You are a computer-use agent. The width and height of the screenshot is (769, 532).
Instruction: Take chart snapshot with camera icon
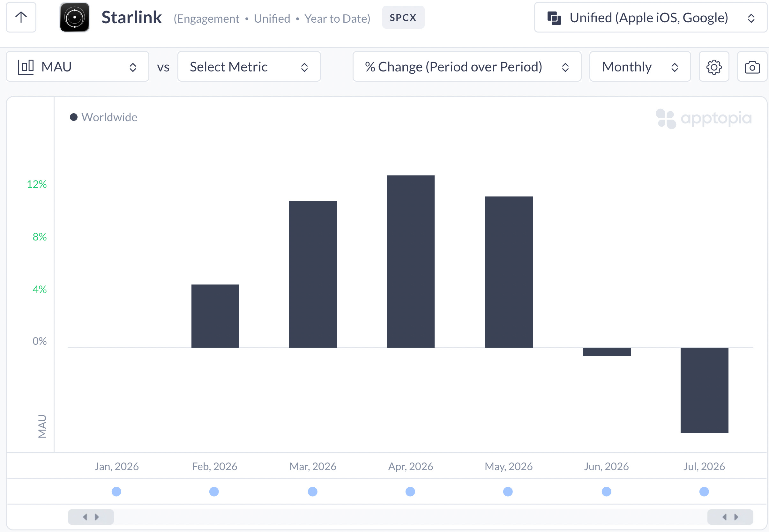752,67
